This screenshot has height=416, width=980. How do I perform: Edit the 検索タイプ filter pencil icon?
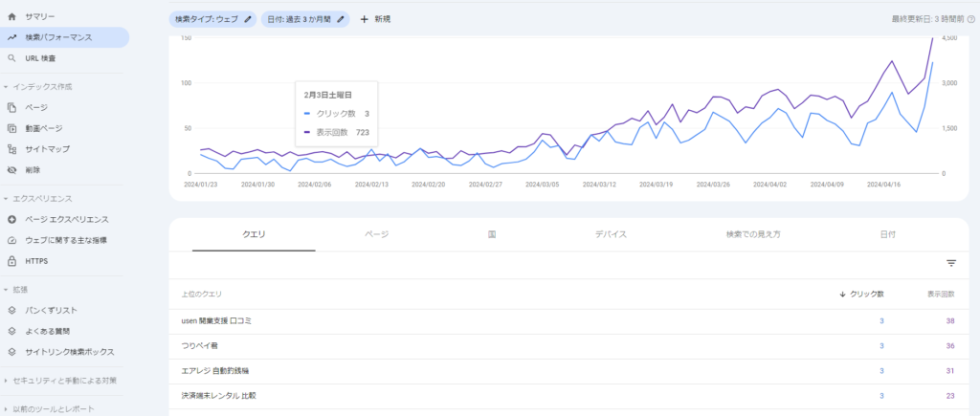[248, 19]
